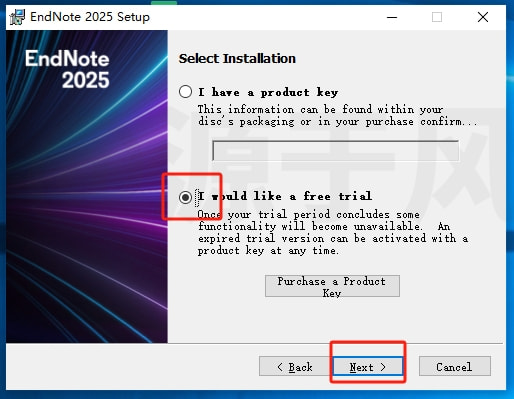Proceed by clicking Next

(368, 366)
